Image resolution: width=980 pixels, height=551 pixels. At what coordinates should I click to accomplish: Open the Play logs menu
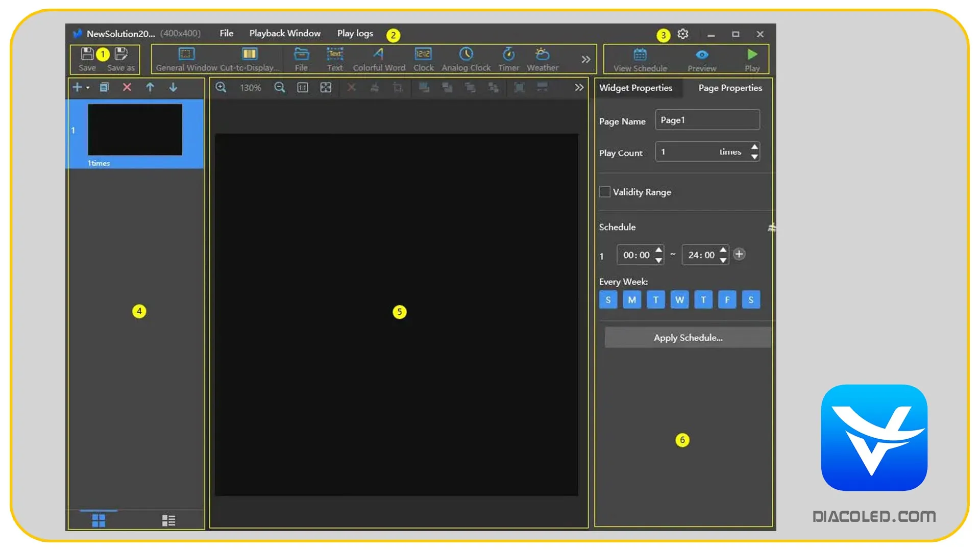point(355,34)
